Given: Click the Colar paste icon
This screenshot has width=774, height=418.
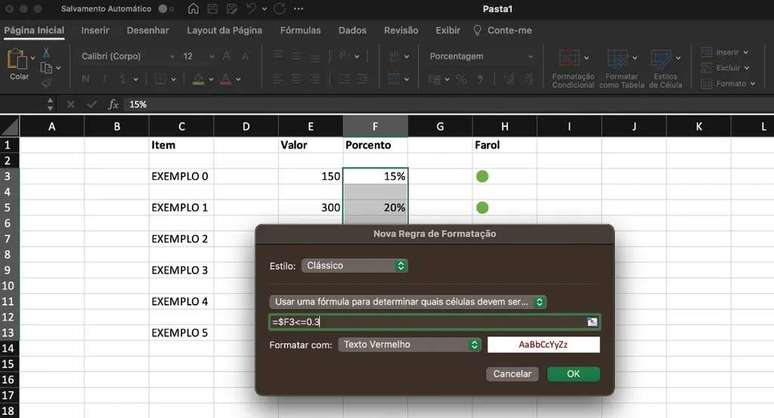Looking at the screenshot, I should [x=17, y=60].
